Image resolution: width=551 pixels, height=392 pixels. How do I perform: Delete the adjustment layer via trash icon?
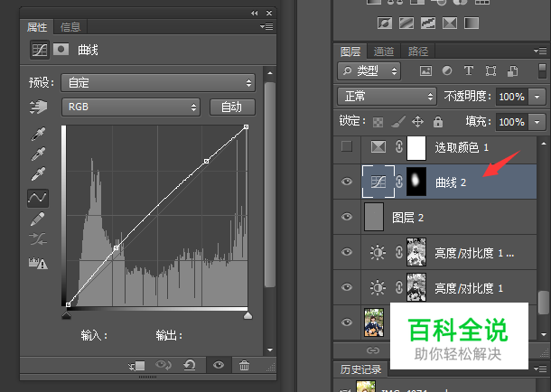coord(244,365)
